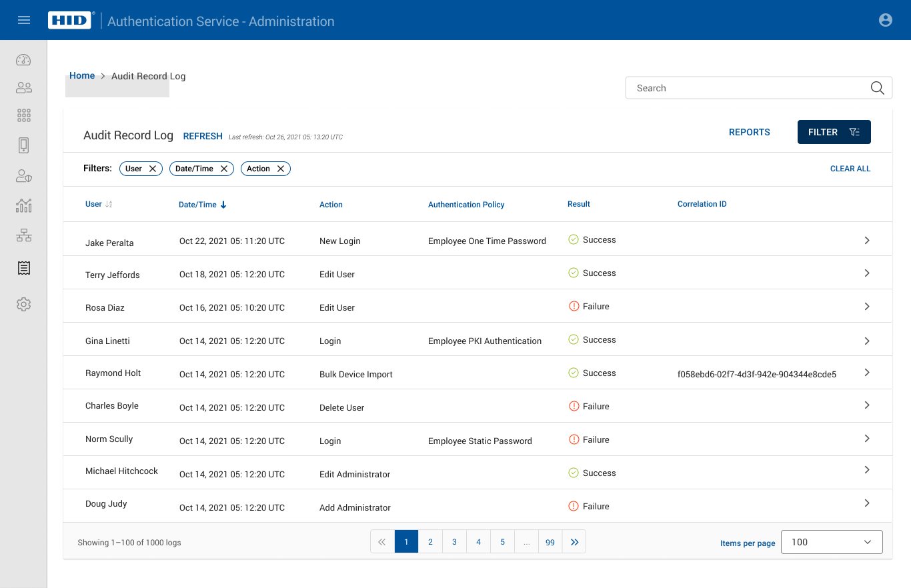
Task: Go to page 3 of logs
Action: 454,542
